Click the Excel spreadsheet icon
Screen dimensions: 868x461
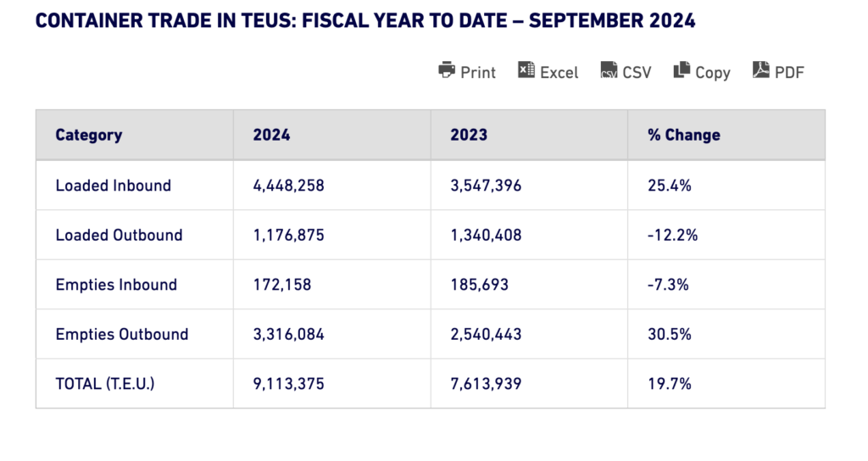point(526,70)
